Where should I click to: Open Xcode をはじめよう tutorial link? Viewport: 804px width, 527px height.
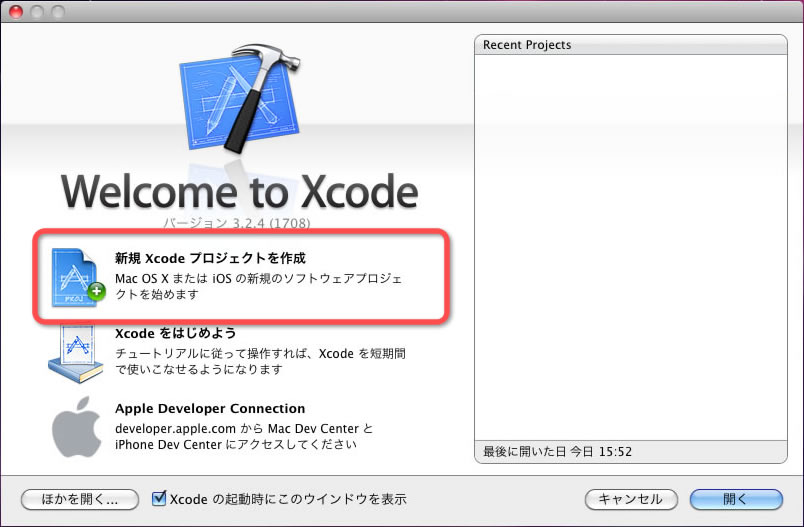pos(175,333)
